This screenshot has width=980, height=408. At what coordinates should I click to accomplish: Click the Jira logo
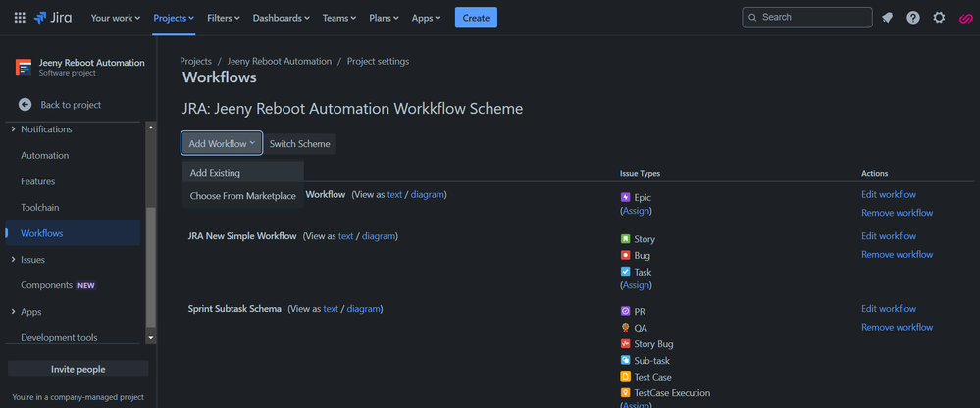pos(53,18)
